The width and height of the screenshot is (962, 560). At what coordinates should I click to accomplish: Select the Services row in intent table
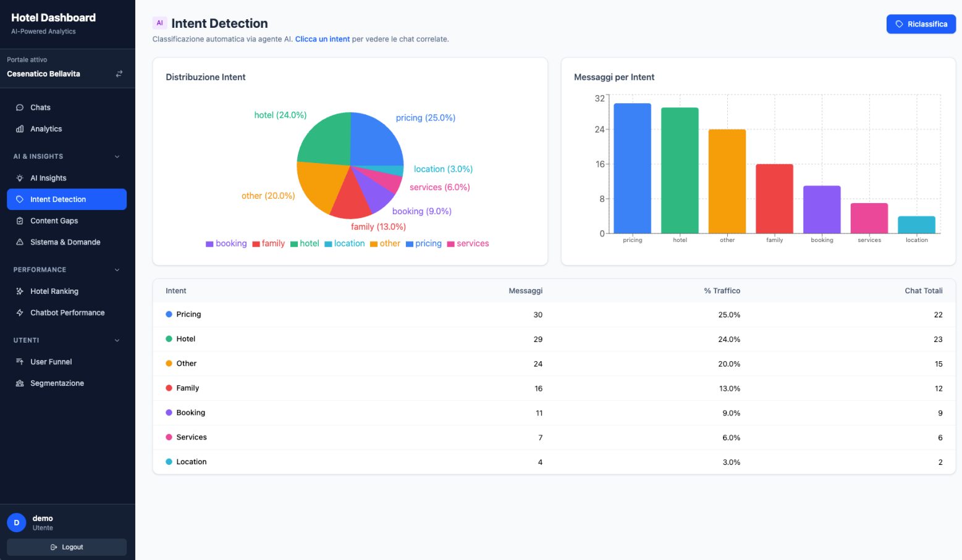point(554,437)
